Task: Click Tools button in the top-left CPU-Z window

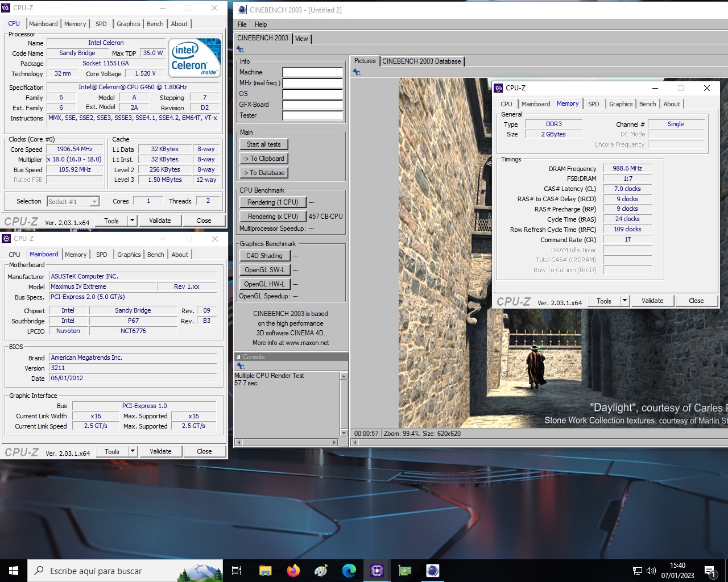Action: point(111,221)
